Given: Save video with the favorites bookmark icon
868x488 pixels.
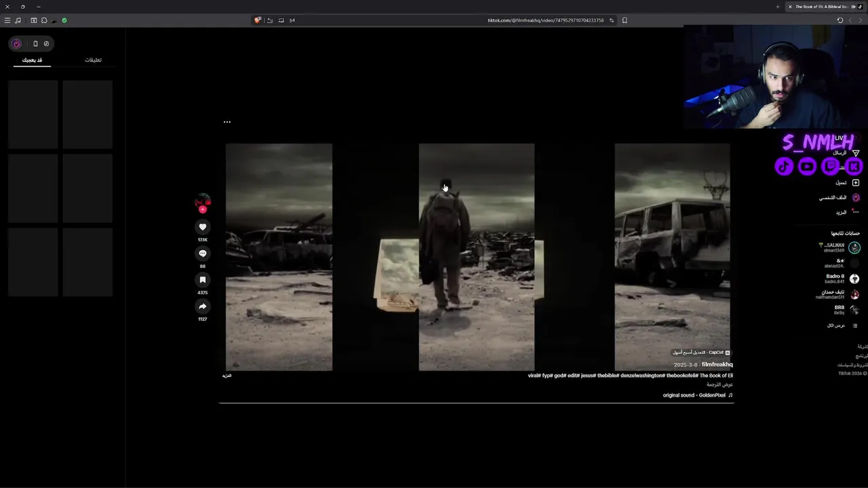Looking at the screenshot, I should pos(202,280).
